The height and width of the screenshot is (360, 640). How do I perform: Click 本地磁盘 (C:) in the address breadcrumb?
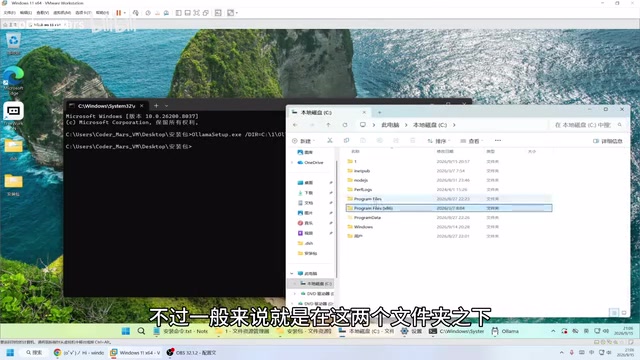(430, 125)
